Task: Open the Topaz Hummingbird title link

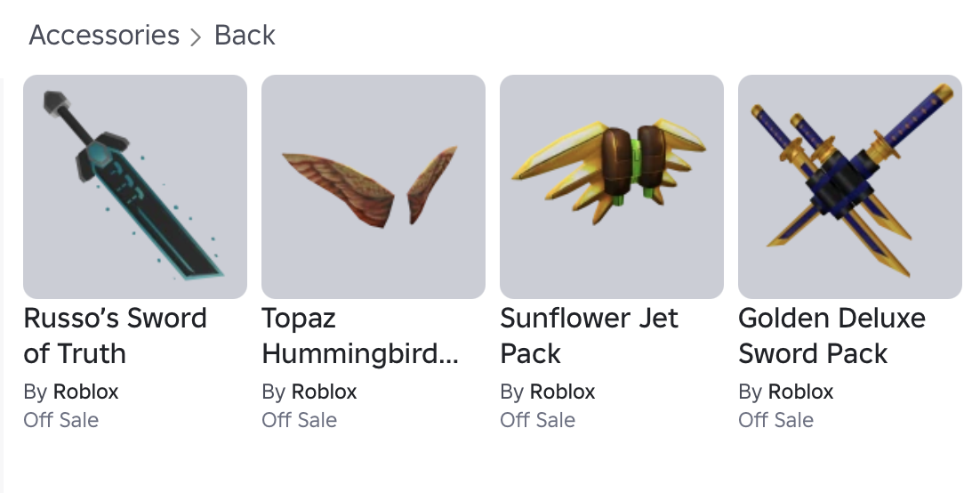Action: pyautogui.click(x=360, y=336)
